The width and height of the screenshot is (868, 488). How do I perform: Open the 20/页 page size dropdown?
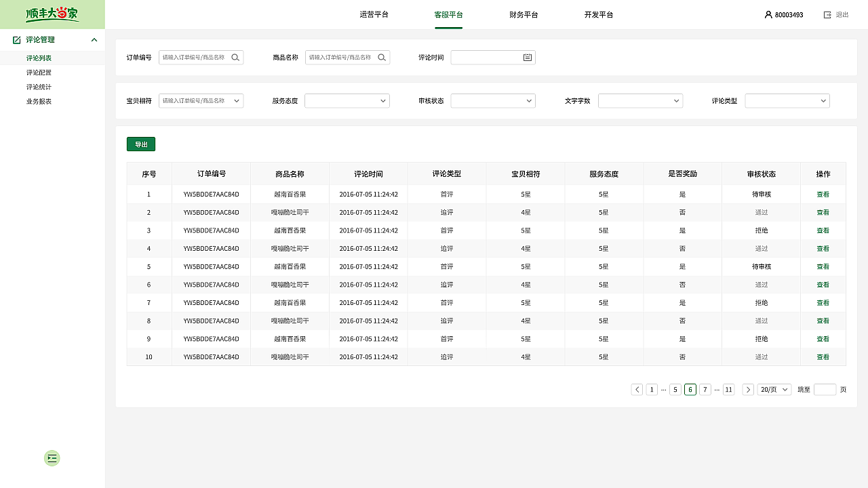(774, 390)
